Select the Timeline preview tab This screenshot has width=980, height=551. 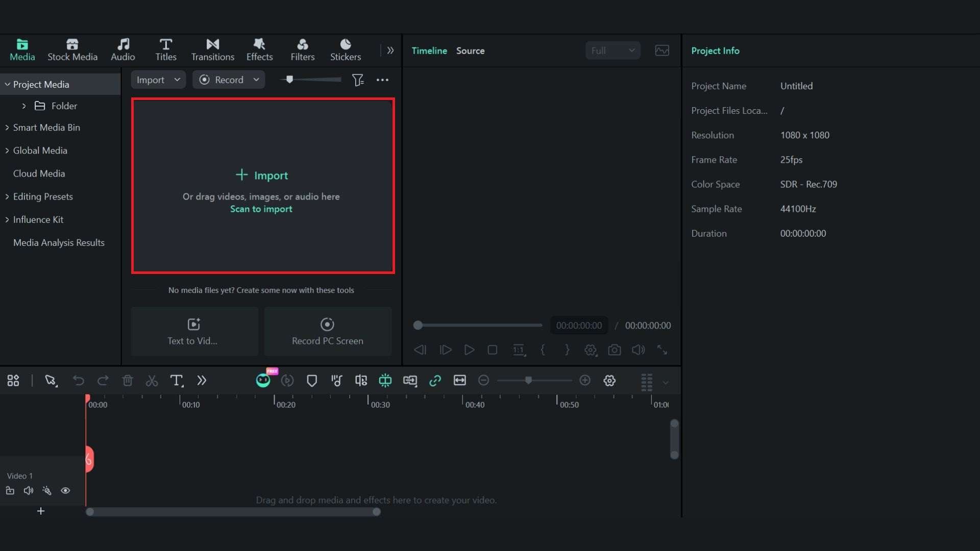[429, 51]
